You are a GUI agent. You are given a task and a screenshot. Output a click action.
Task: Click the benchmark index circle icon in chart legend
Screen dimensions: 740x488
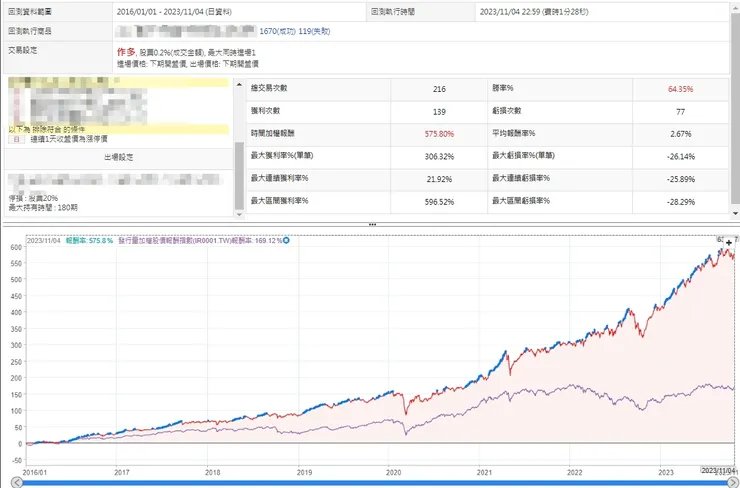point(286,240)
